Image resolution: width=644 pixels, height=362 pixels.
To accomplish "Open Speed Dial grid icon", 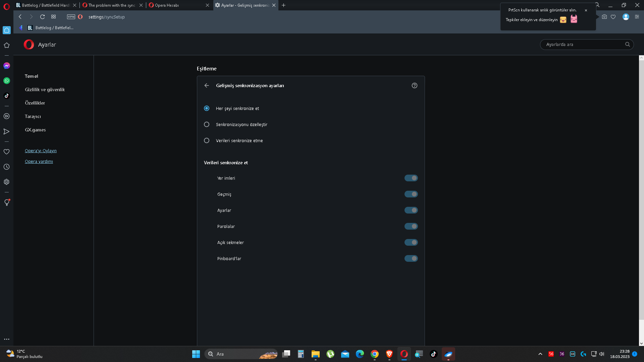I will coord(53,17).
